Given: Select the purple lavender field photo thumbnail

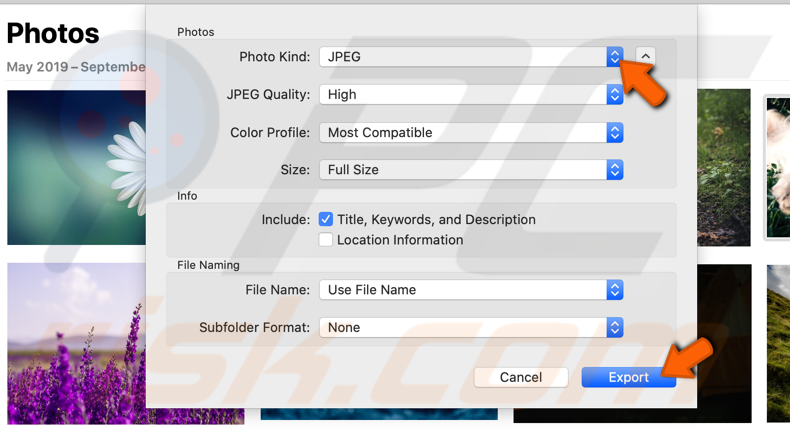Looking at the screenshot, I should pos(77,343).
